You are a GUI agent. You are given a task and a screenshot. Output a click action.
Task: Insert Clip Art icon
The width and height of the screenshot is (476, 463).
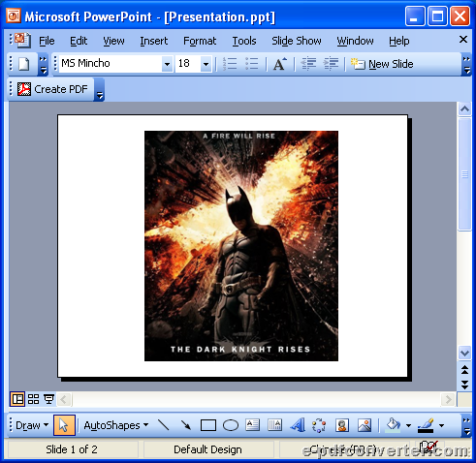[x=342, y=425]
